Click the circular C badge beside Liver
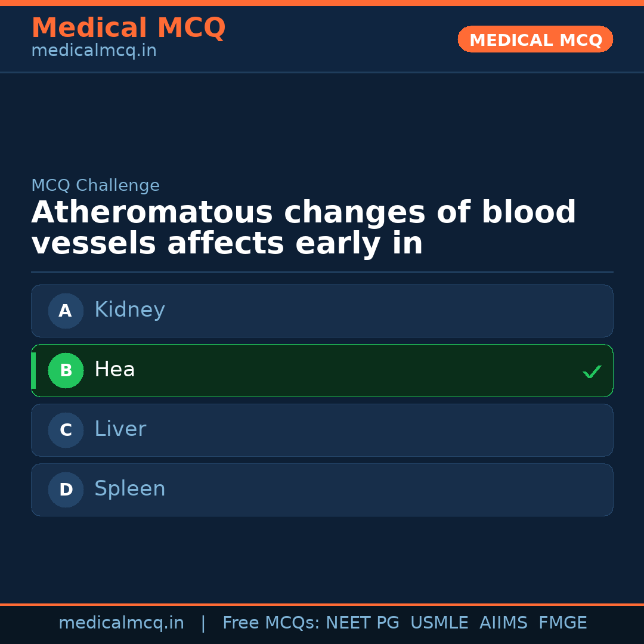This screenshot has height=644, width=644. [66, 430]
